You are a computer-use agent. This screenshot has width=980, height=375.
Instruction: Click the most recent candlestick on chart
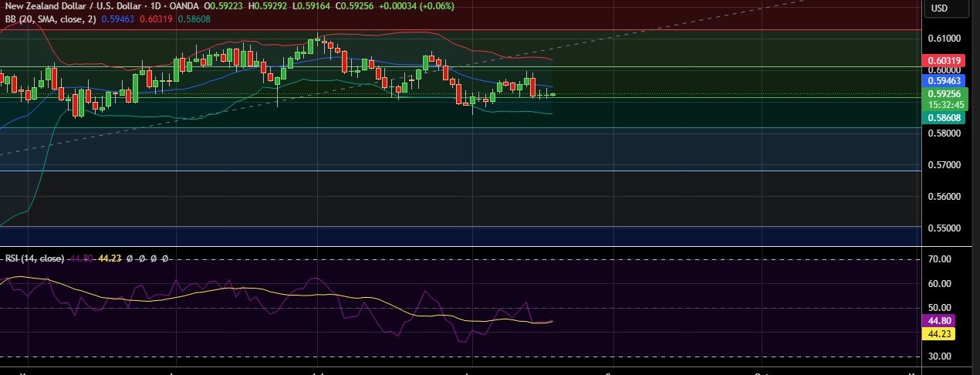tap(553, 94)
